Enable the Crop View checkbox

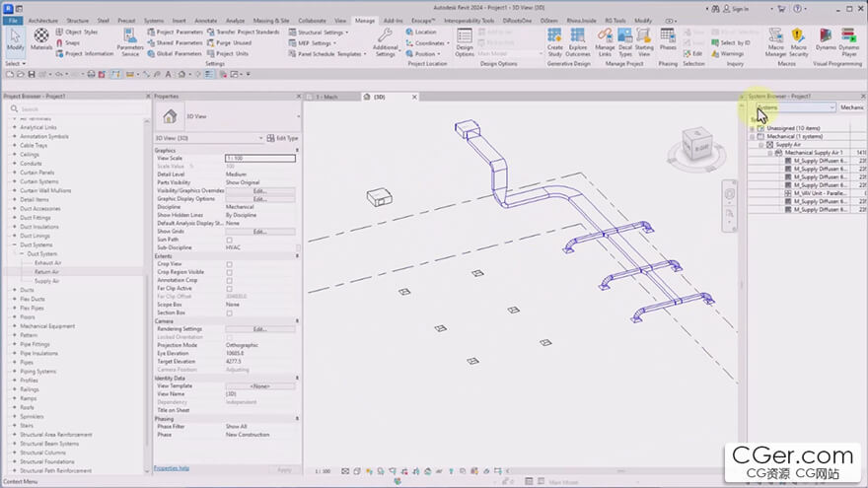tap(230, 264)
